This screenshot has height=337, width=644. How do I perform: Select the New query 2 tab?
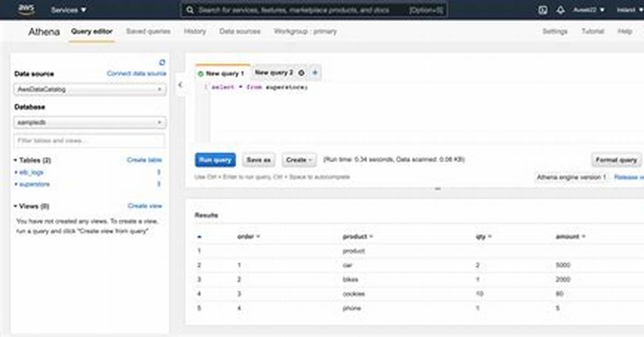(x=274, y=72)
